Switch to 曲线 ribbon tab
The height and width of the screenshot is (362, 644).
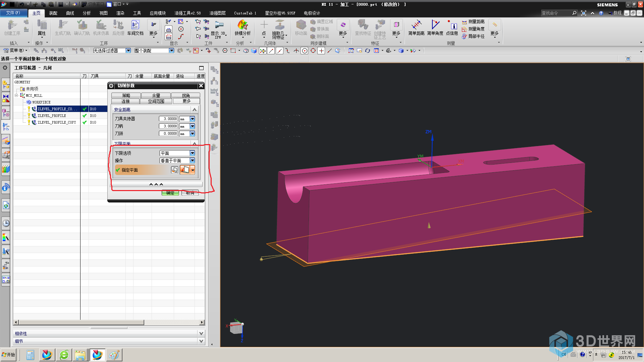[x=70, y=13]
